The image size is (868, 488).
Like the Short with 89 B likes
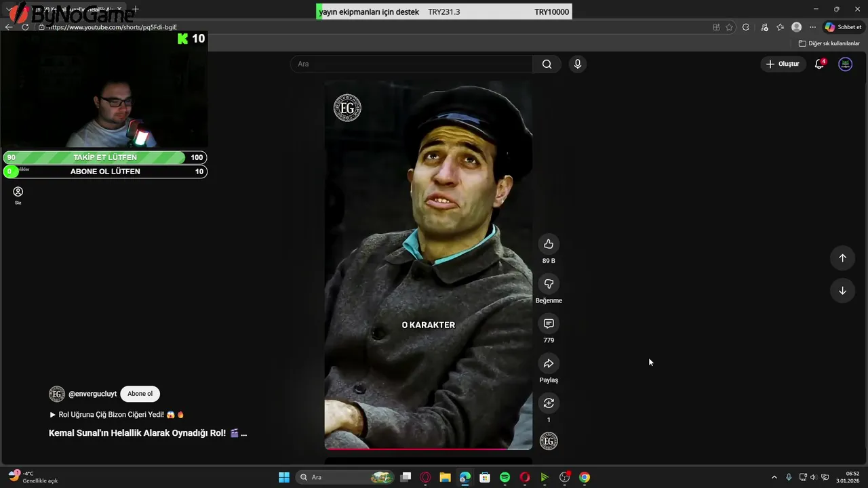549,244
